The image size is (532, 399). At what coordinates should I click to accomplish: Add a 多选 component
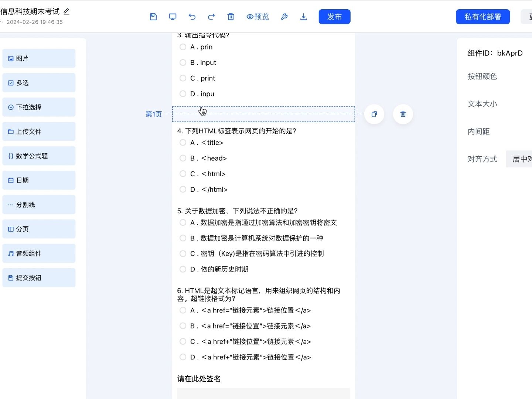(x=39, y=83)
